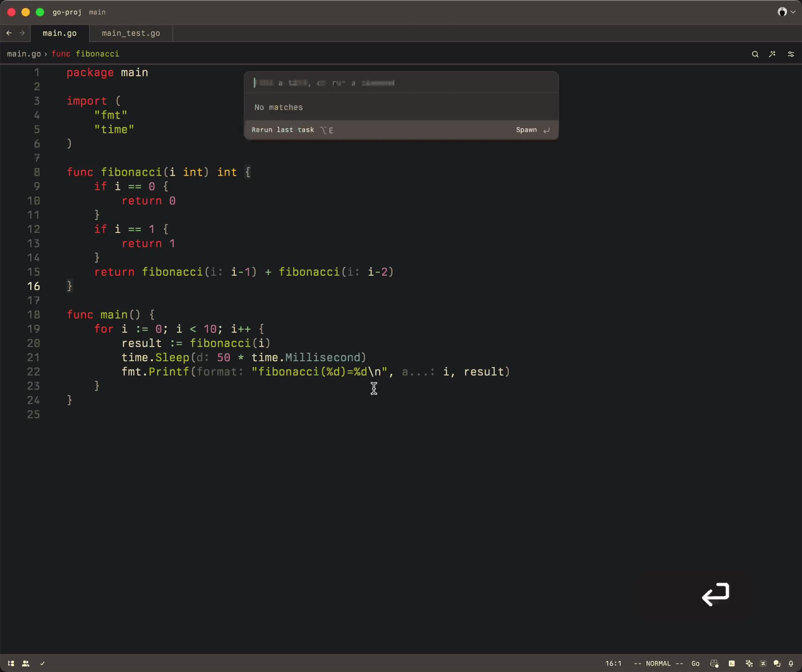Open the project panel icon in status bar
The image size is (802, 672).
(x=11, y=663)
